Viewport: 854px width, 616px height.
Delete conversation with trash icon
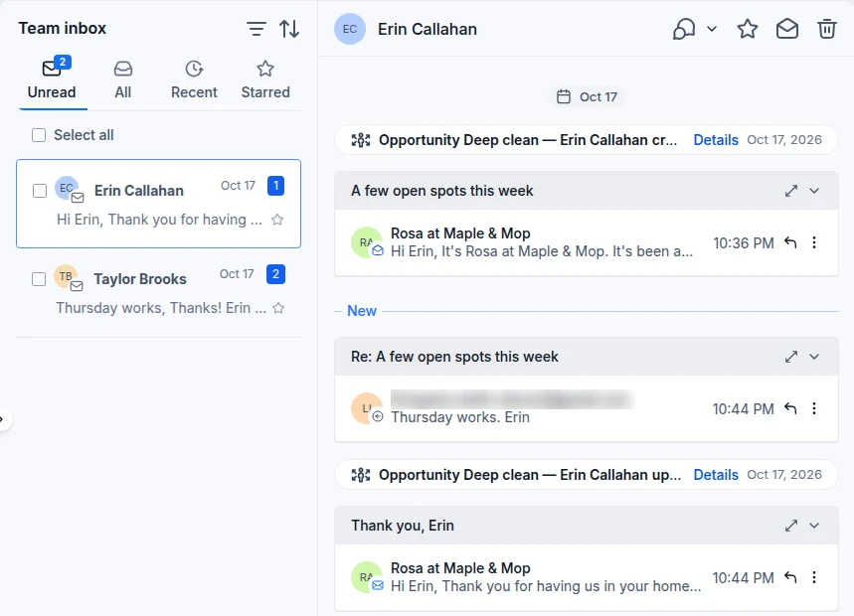coord(826,29)
